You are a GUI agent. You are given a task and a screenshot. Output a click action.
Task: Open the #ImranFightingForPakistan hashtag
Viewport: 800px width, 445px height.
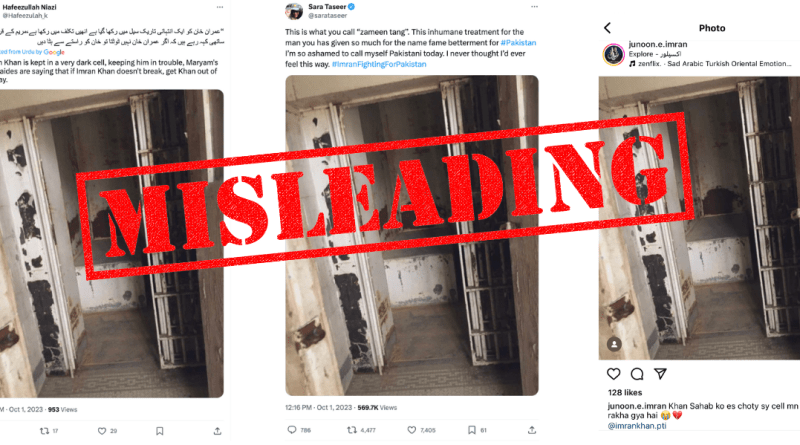(379, 64)
